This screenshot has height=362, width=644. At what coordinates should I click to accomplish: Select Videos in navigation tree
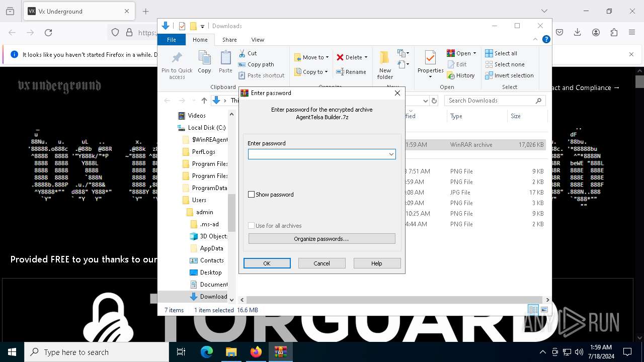(x=197, y=116)
